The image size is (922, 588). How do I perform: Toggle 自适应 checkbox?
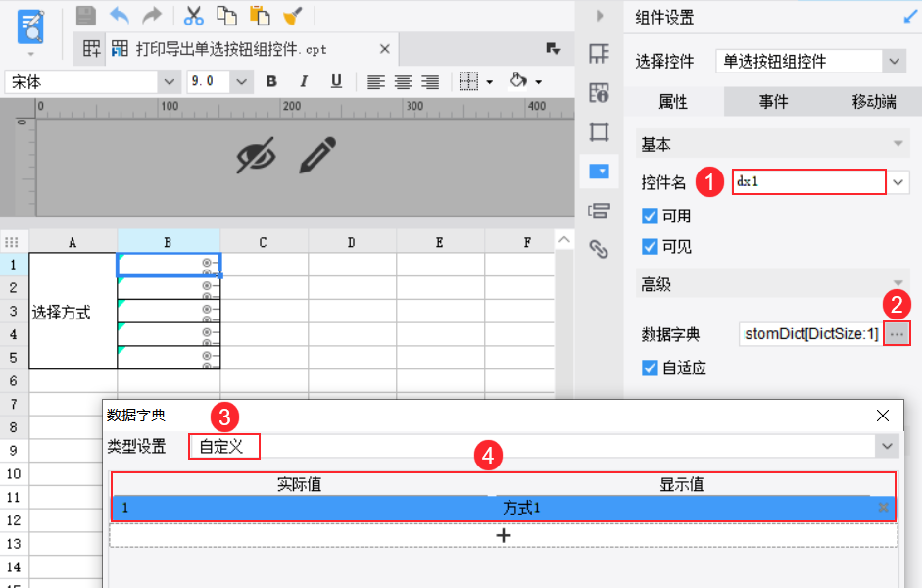[x=650, y=368]
